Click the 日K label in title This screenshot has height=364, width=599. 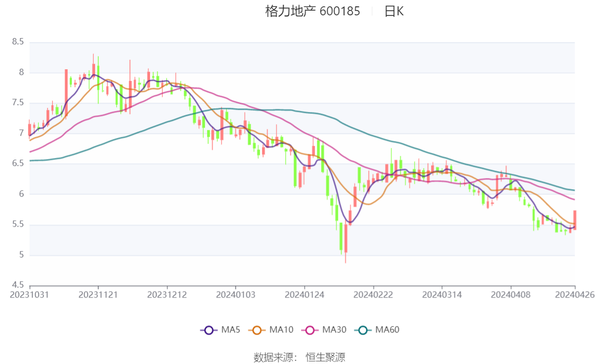[394, 11]
